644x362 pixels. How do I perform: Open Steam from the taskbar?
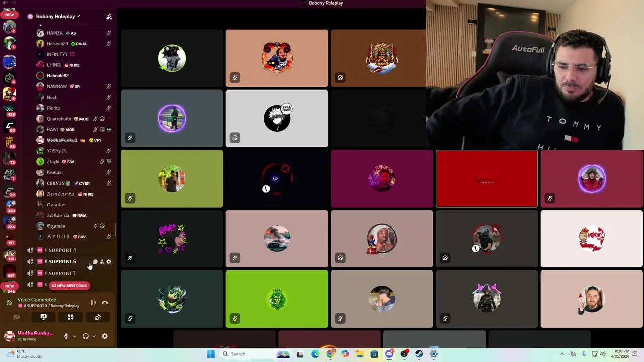pyautogui.click(x=419, y=354)
